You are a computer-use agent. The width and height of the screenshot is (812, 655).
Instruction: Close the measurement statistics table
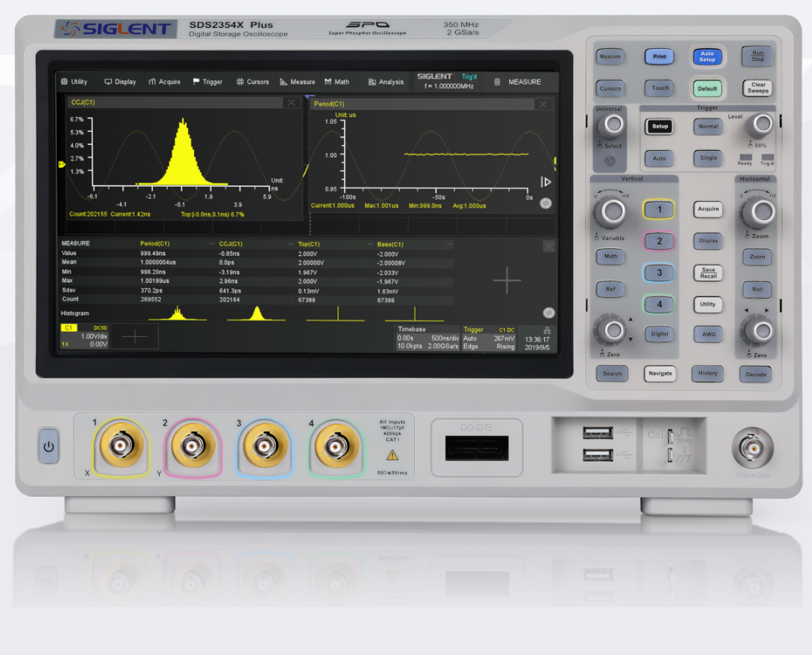550,247
